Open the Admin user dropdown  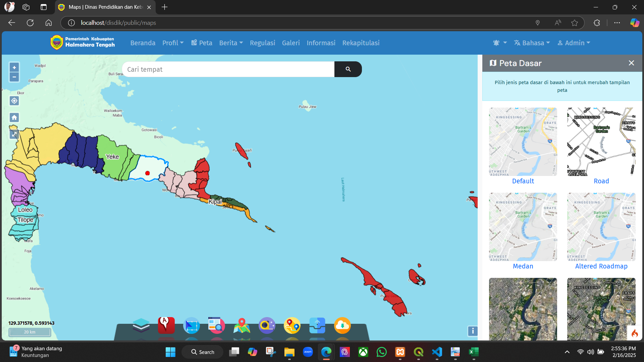tap(574, 43)
